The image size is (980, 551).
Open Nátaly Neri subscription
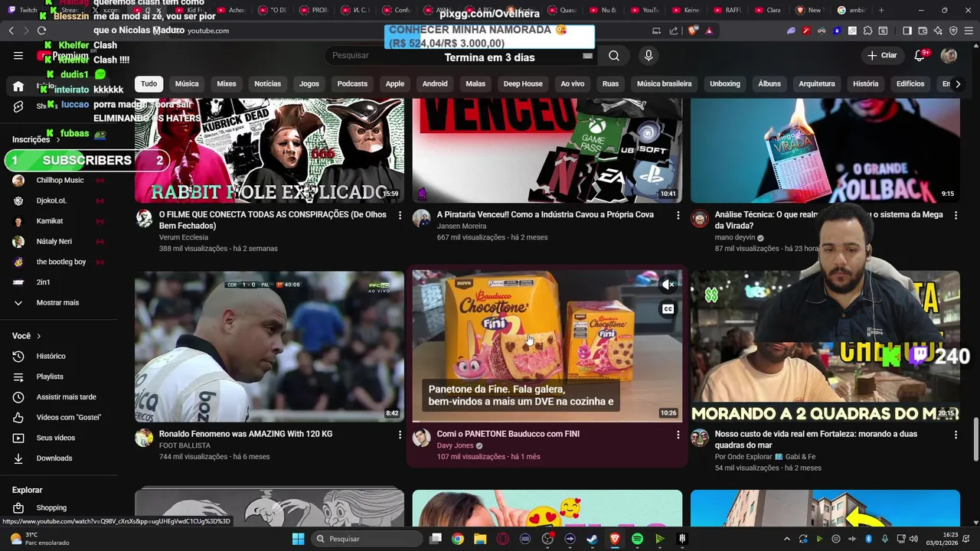point(58,242)
